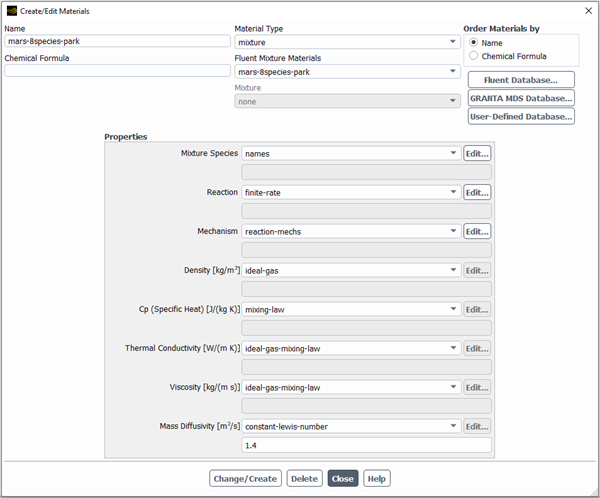Open the Mixture Species dropdown
Screen dimensions: 600x498
[x=351, y=153]
